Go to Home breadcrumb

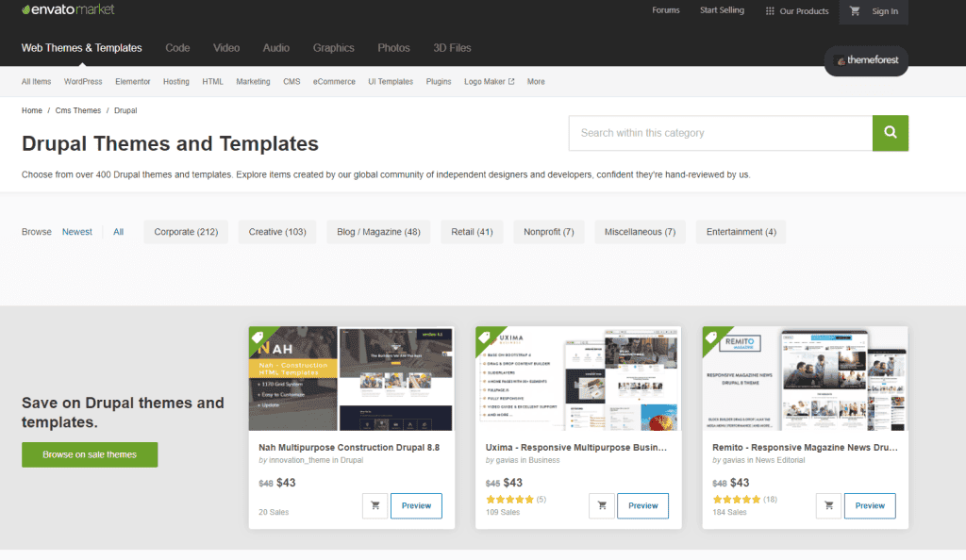(32, 110)
